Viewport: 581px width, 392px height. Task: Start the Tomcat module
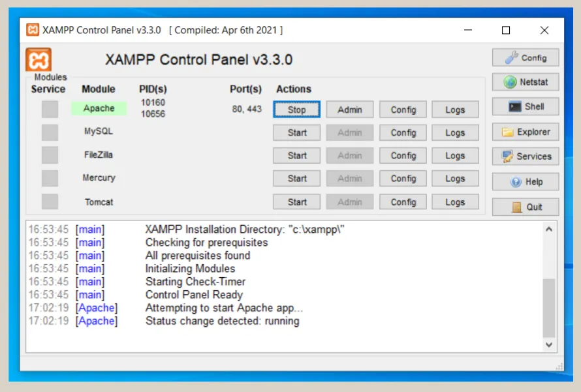click(296, 202)
